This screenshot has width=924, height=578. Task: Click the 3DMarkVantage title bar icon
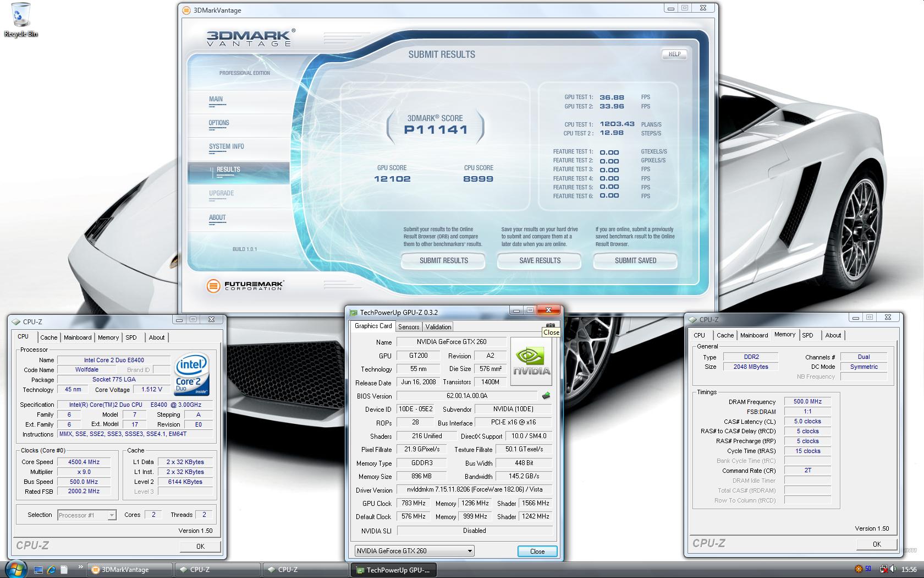(186, 10)
